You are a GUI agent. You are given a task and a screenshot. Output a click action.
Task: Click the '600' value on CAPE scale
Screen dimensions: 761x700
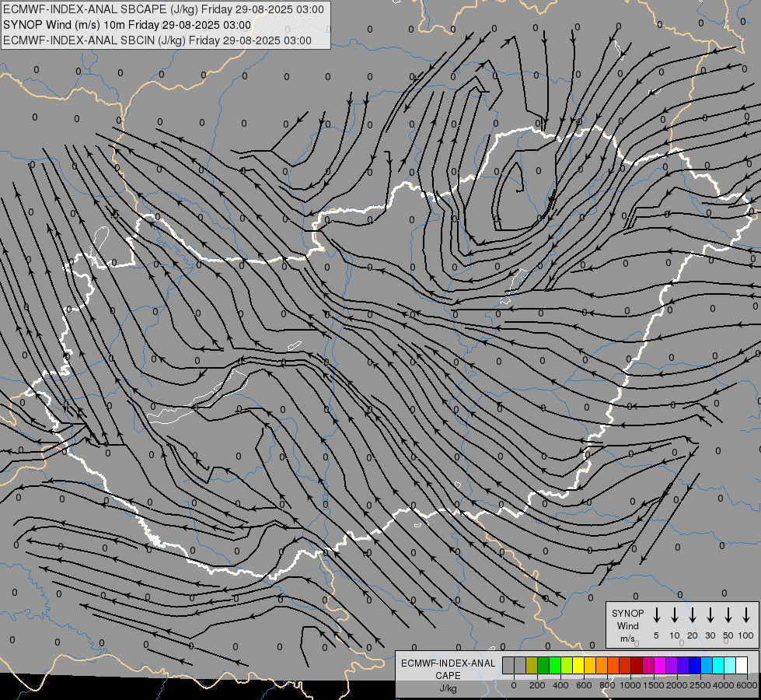[584, 685]
